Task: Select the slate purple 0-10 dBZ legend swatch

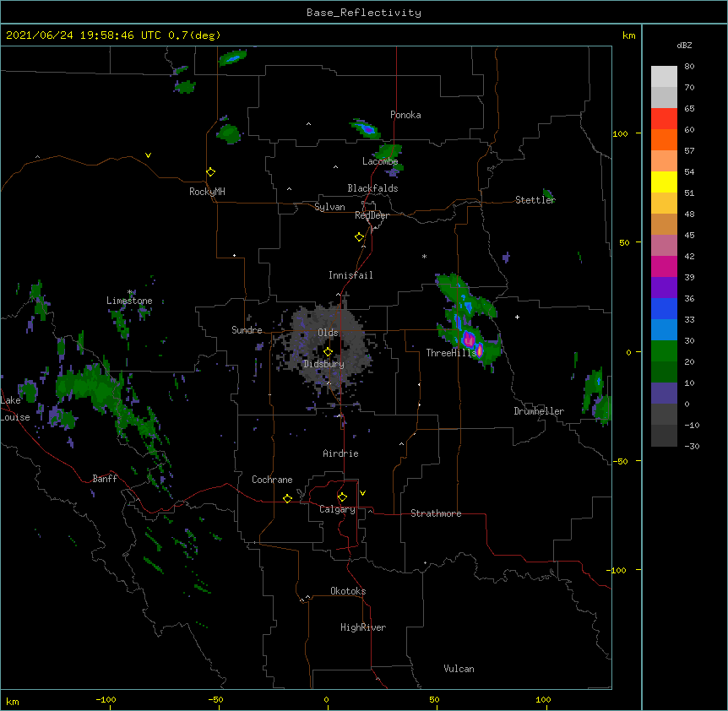Action: [x=664, y=393]
